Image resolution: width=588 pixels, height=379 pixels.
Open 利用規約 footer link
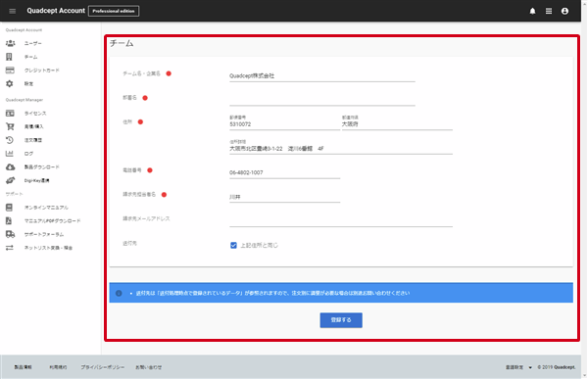(x=58, y=367)
